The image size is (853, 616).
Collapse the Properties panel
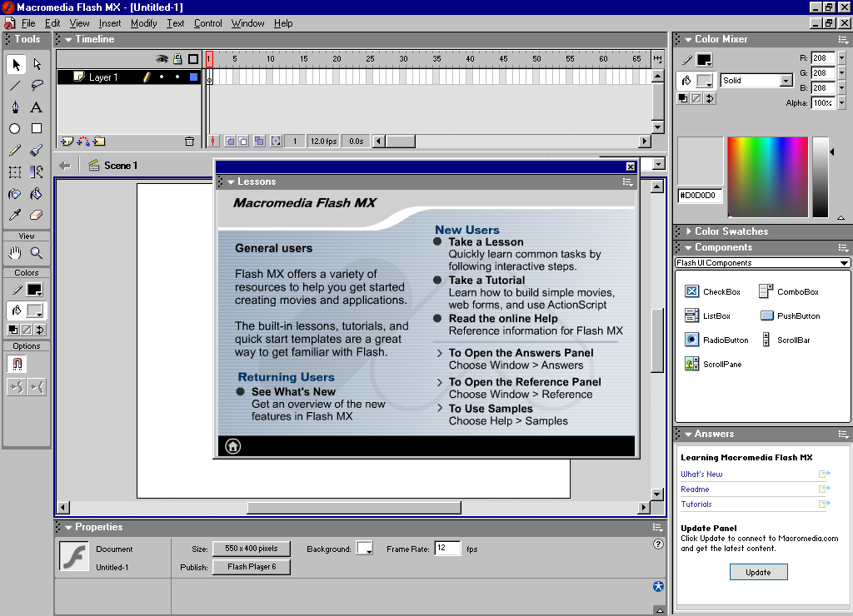(x=68, y=527)
